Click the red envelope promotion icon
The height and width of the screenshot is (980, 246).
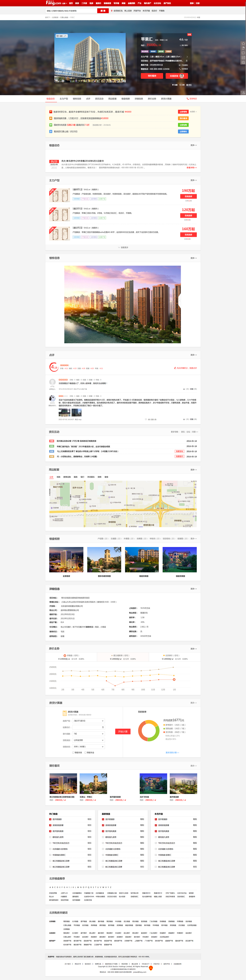(x=51, y=112)
